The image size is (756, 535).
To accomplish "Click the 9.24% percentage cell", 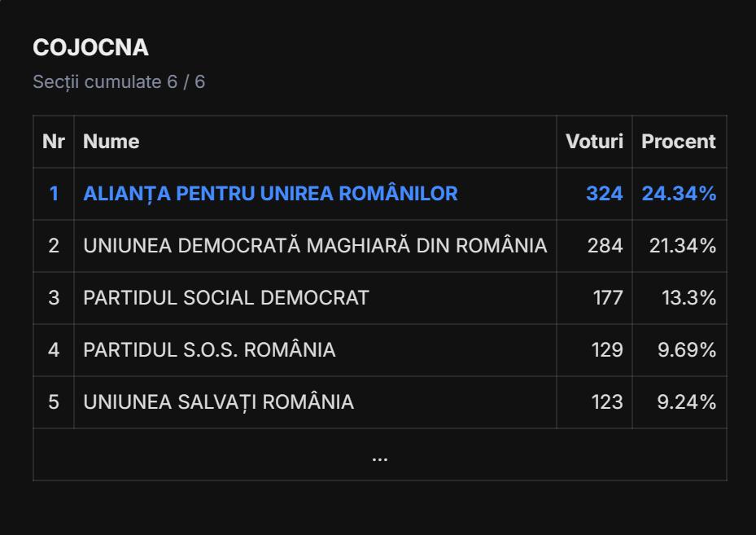I will tap(686, 402).
